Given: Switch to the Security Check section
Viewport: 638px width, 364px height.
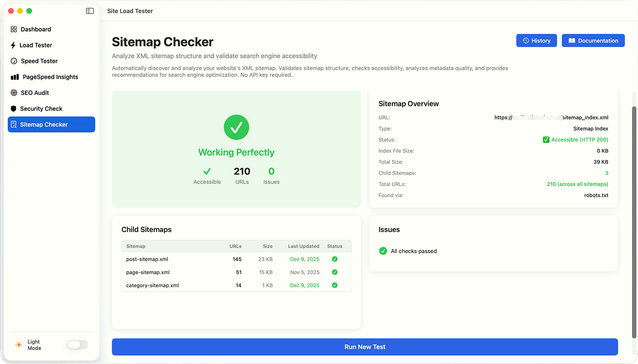Looking at the screenshot, I should pyautogui.click(x=41, y=108).
